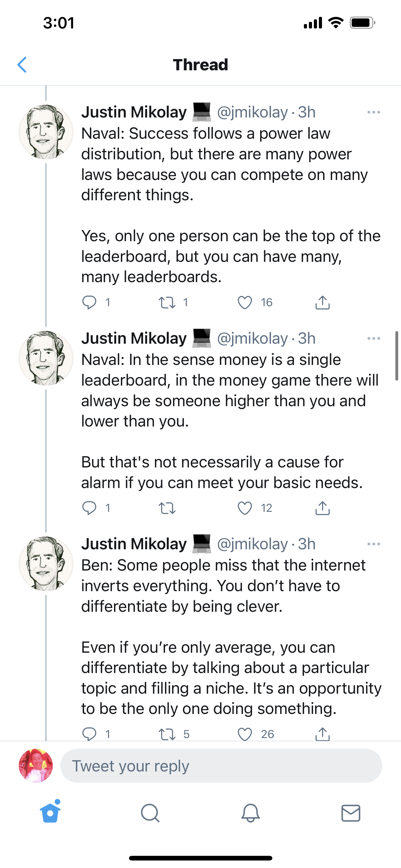This screenshot has width=401, height=868.
Task: Tap the back arrow in Thread header
Action: 22,65
